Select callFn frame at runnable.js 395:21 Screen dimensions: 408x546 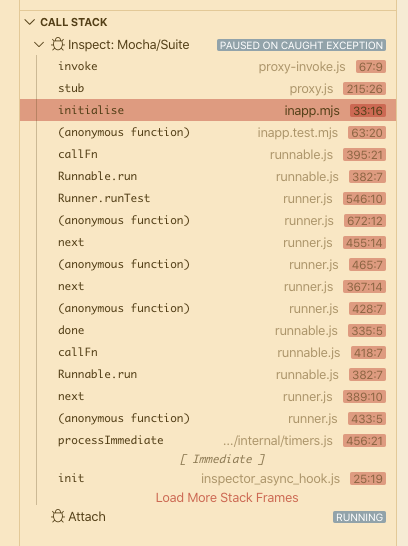[x=208, y=154]
